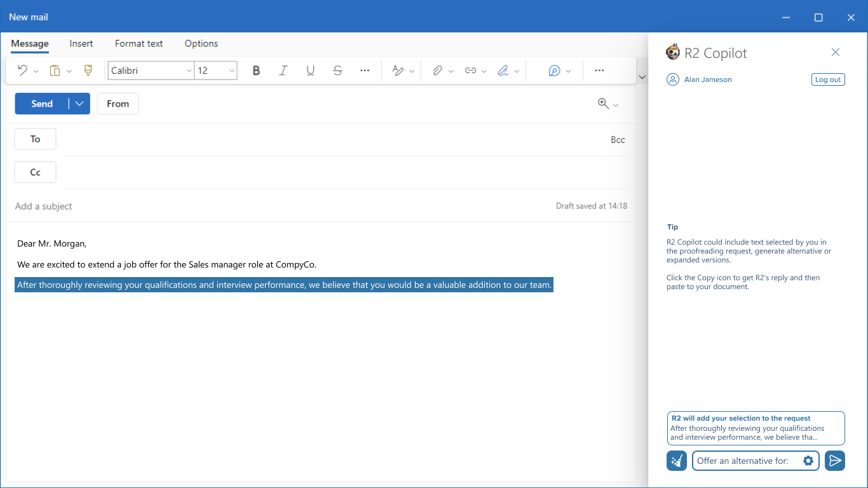Open prompt settings gear icon
This screenshot has width=868, height=488.
(x=808, y=461)
